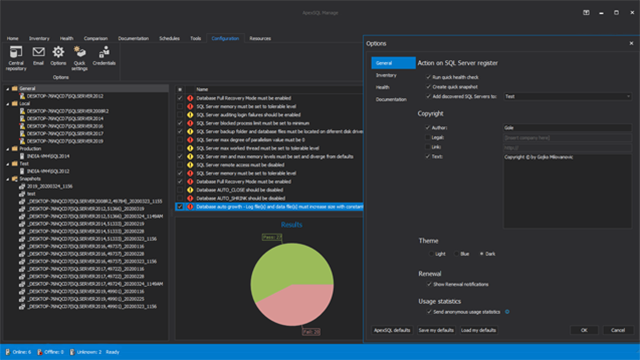Click Save my defaults button
The height and width of the screenshot is (360, 640).
click(436, 330)
